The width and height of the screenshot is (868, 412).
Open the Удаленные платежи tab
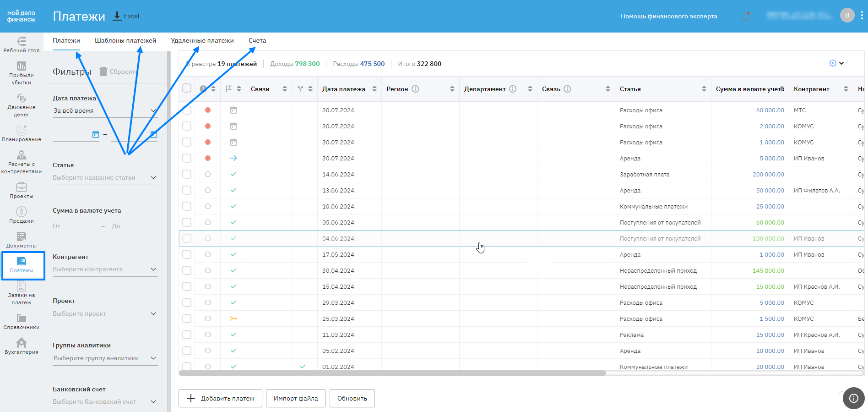(x=202, y=40)
